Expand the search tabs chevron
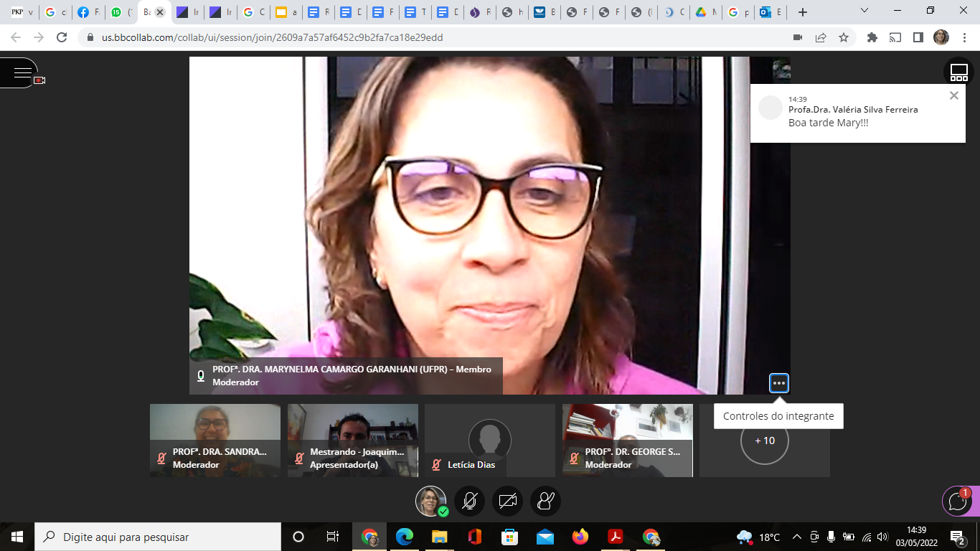 pyautogui.click(x=864, y=11)
